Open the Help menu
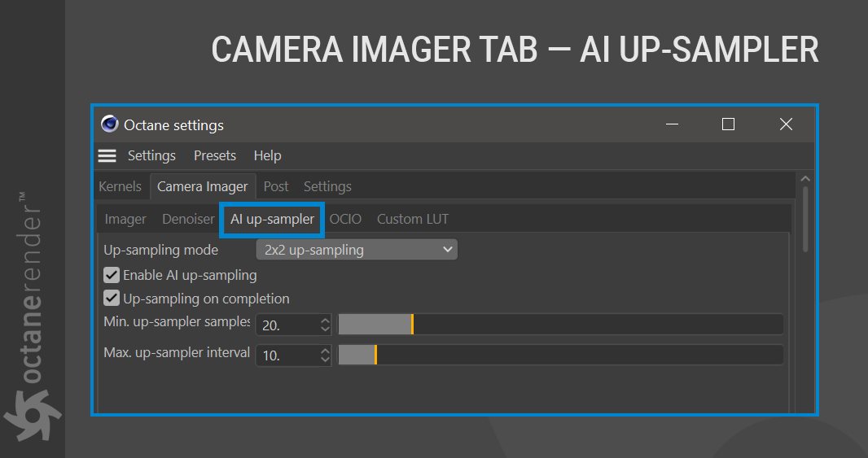This screenshot has height=458, width=868. pyautogui.click(x=267, y=155)
